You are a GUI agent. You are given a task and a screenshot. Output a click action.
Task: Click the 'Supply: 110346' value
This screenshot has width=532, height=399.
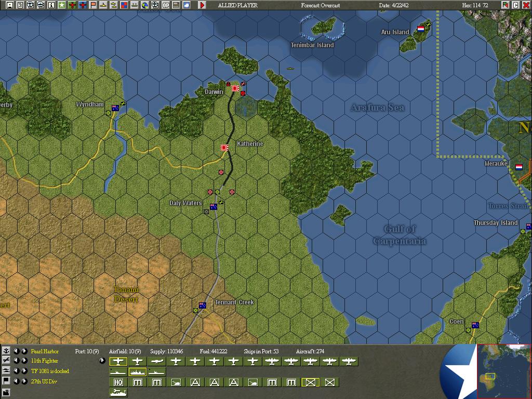click(x=167, y=351)
